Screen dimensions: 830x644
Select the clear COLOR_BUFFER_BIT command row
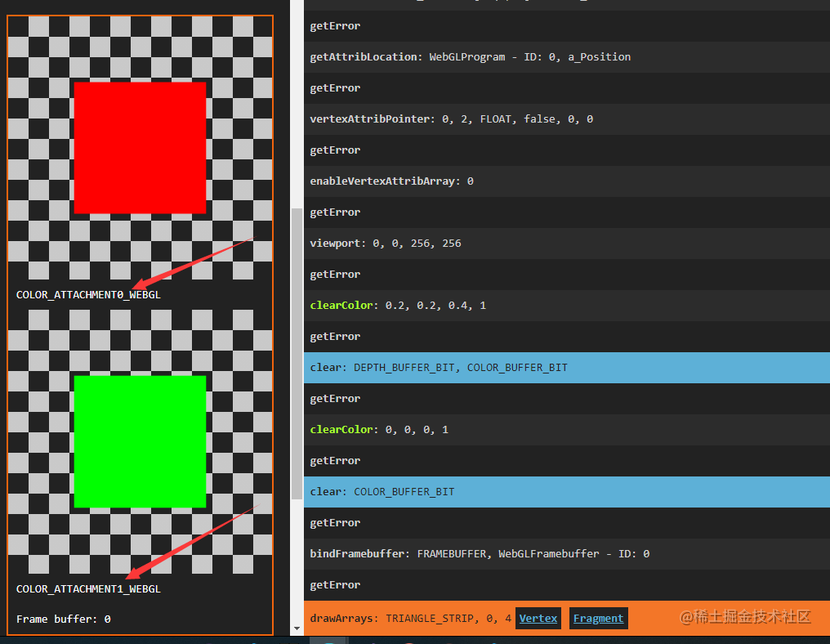click(x=567, y=492)
